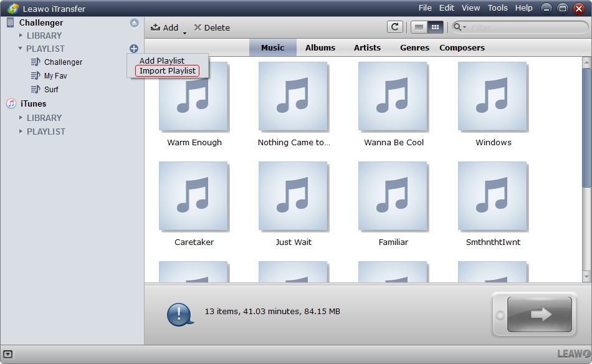592x364 pixels.
Task: Switch to the Music tab
Action: click(x=272, y=47)
